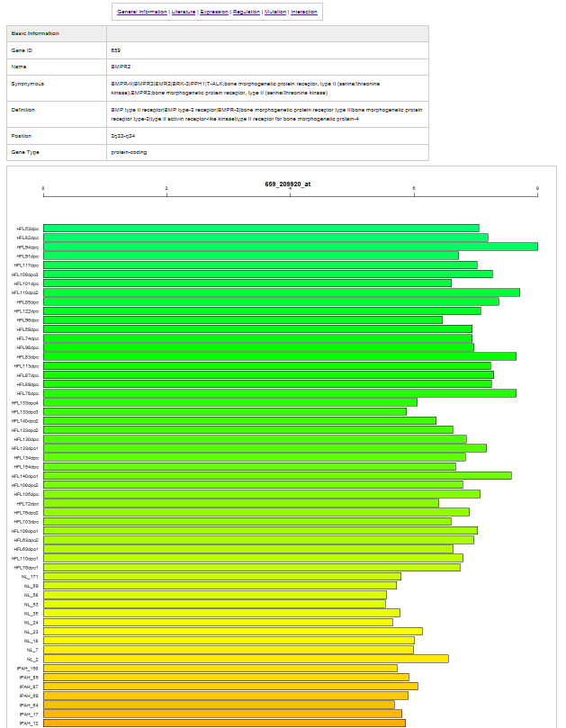Click the BMPR2 gene name cell
The height and width of the screenshot is (728, 566).
click(119, 67)
